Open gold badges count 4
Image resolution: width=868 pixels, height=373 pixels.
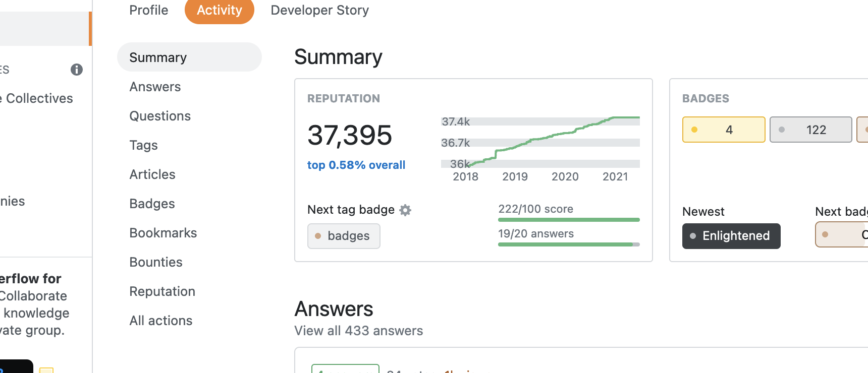(724, 130)
